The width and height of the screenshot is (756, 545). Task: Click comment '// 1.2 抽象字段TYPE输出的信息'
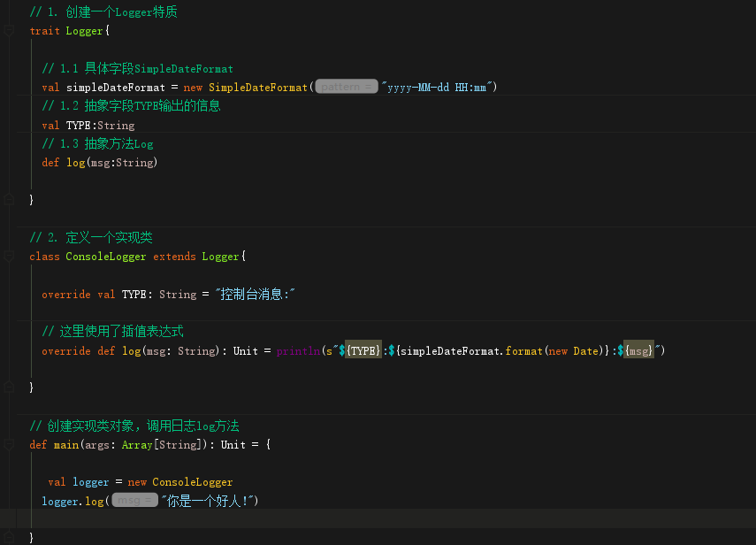[131, 105]
